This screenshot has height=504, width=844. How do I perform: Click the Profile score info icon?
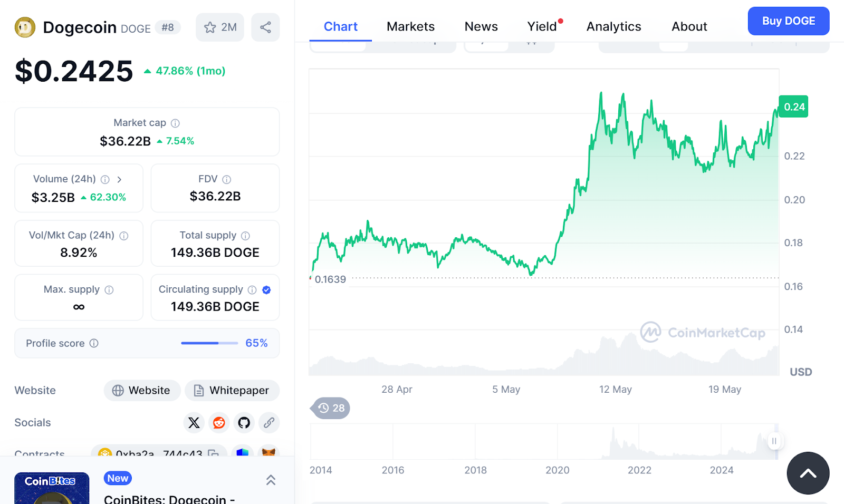pos(94,343)
